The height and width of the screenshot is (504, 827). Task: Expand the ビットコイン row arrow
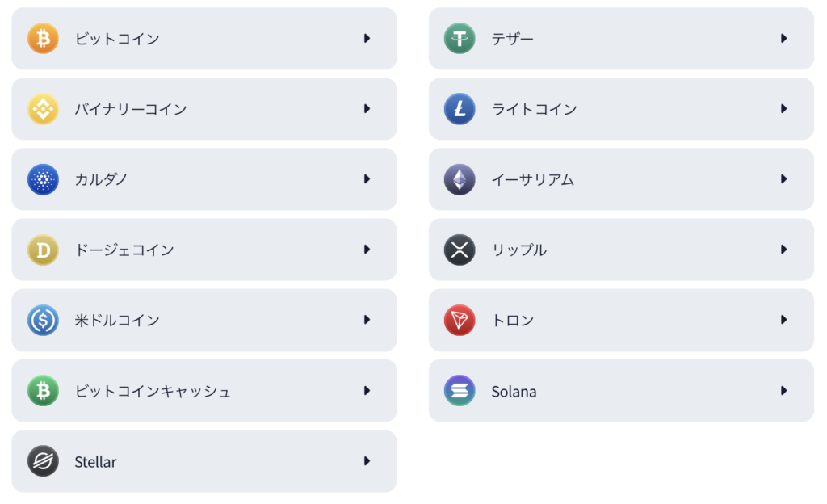367,39
